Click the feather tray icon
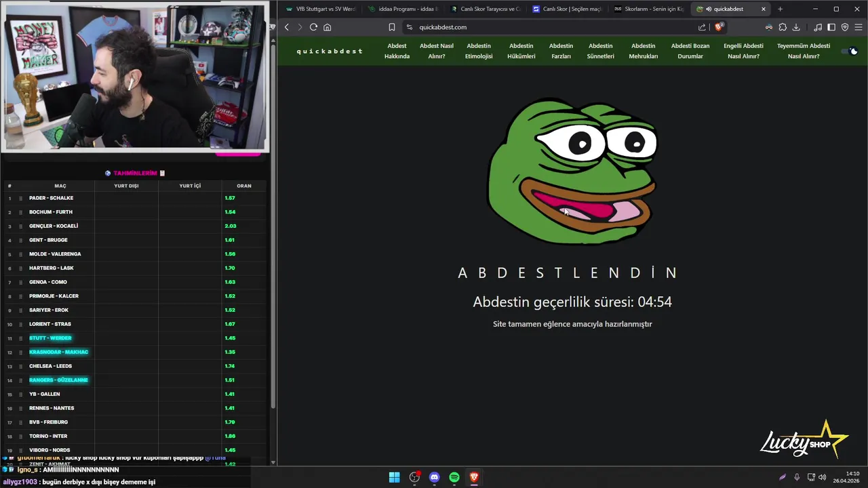 coord(782,477)
